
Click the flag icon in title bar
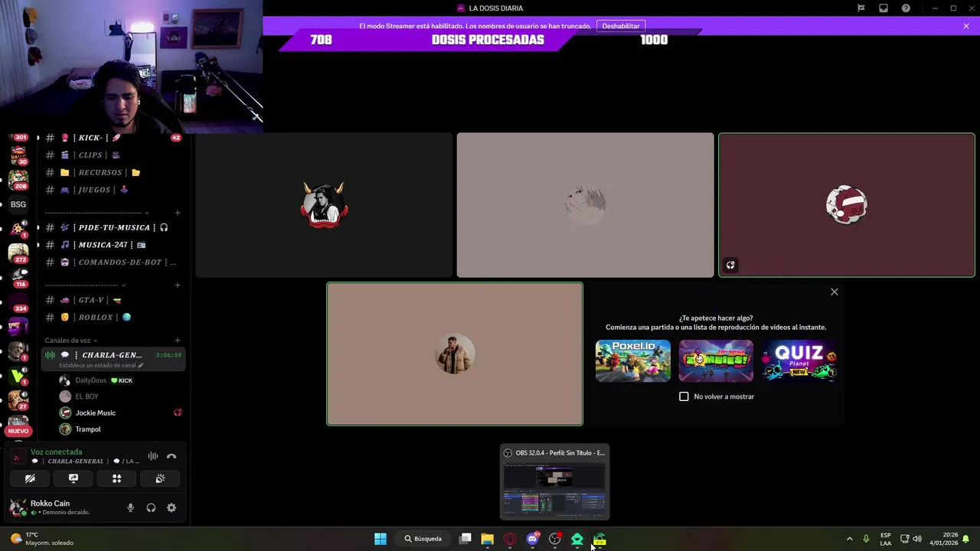pyautogui.click(x=861, y=8)
